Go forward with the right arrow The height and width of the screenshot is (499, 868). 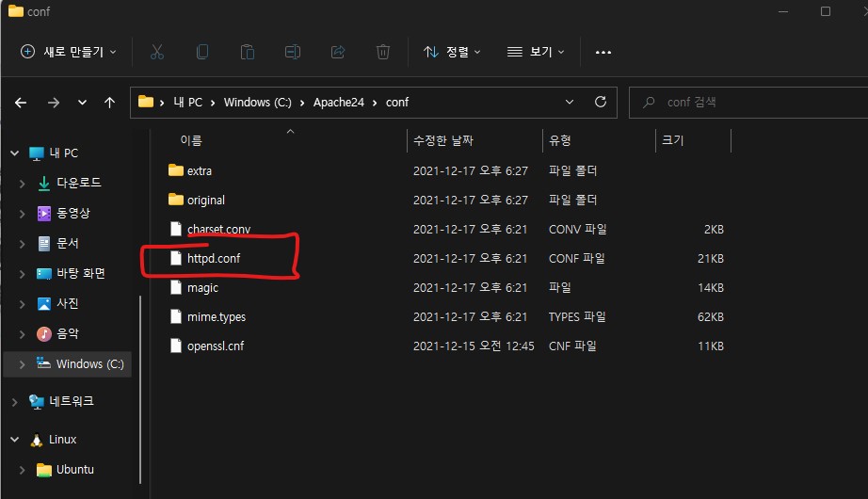click(x=53, y=103)
